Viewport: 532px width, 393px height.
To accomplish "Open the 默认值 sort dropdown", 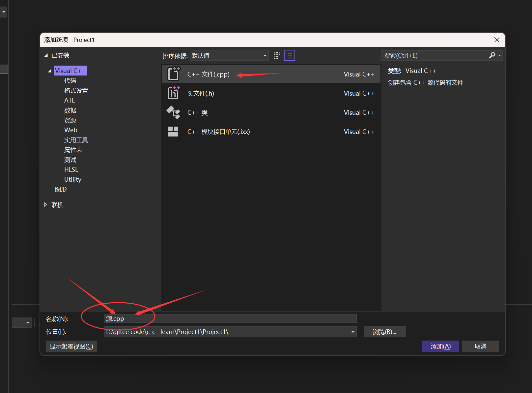I will pos(265,55).
